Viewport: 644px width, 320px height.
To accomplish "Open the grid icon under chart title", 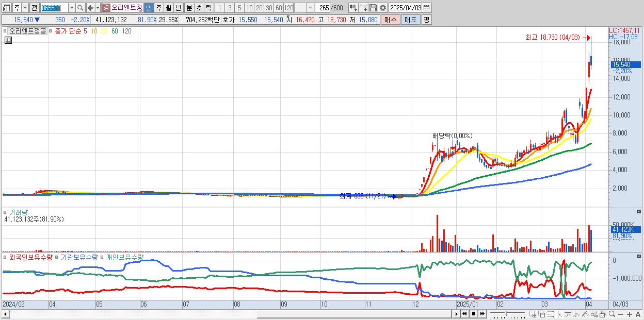I will [x=8, y=40].
